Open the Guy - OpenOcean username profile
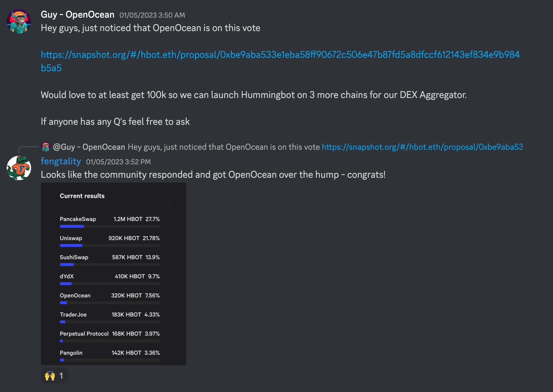 pos(78,15)
